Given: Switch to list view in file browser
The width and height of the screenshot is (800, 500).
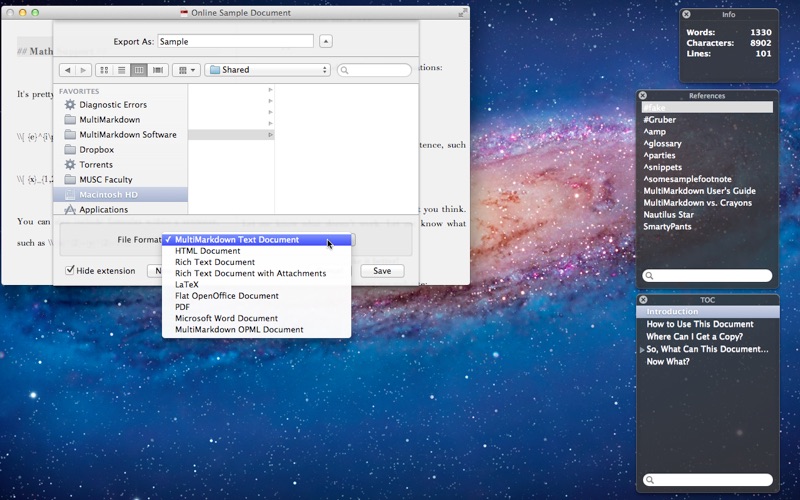Looking at the screenshot, I should pyautogui.click(x=121, y=70).
